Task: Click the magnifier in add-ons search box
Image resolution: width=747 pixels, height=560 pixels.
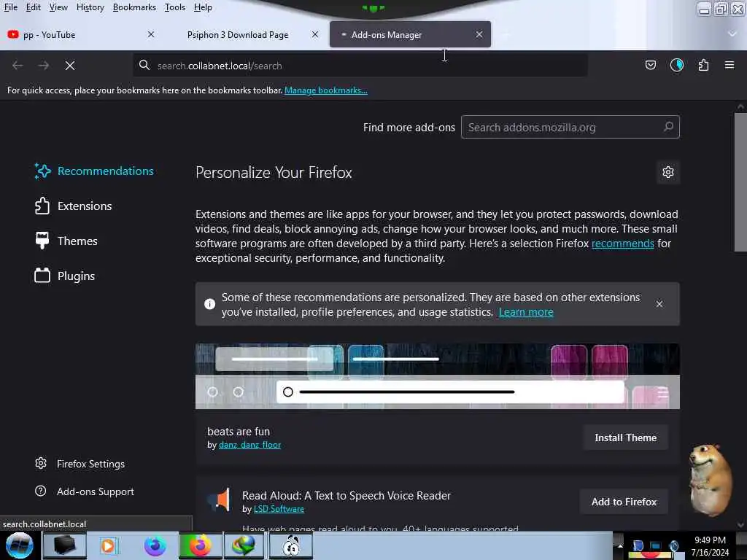Action: [668, 127]
